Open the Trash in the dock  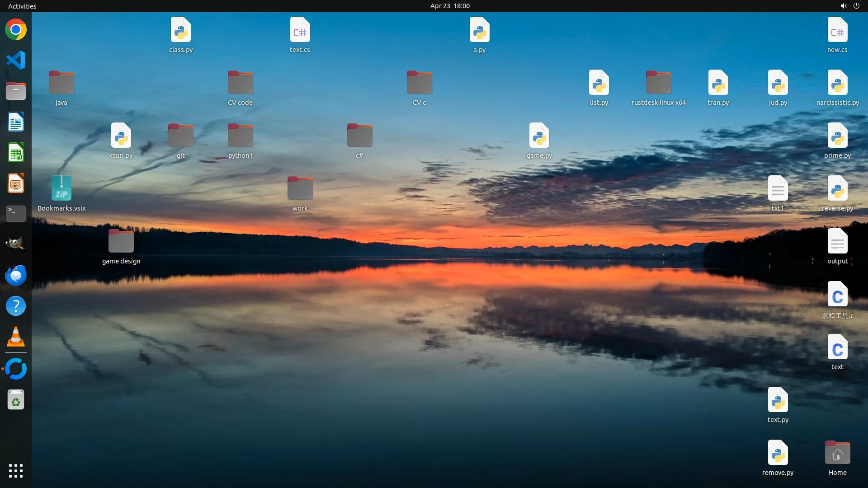click(16, 400)
